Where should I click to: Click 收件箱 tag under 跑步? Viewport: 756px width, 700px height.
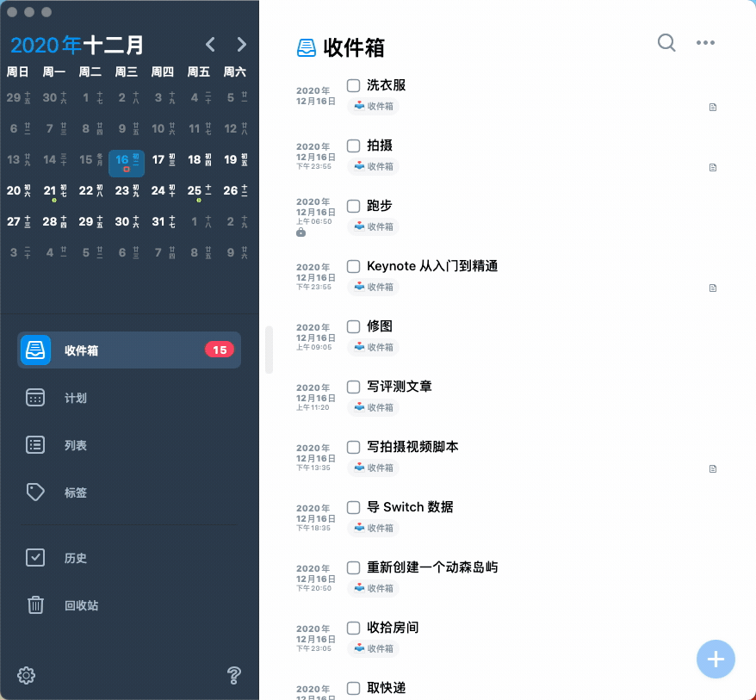(x=373, y=226)
